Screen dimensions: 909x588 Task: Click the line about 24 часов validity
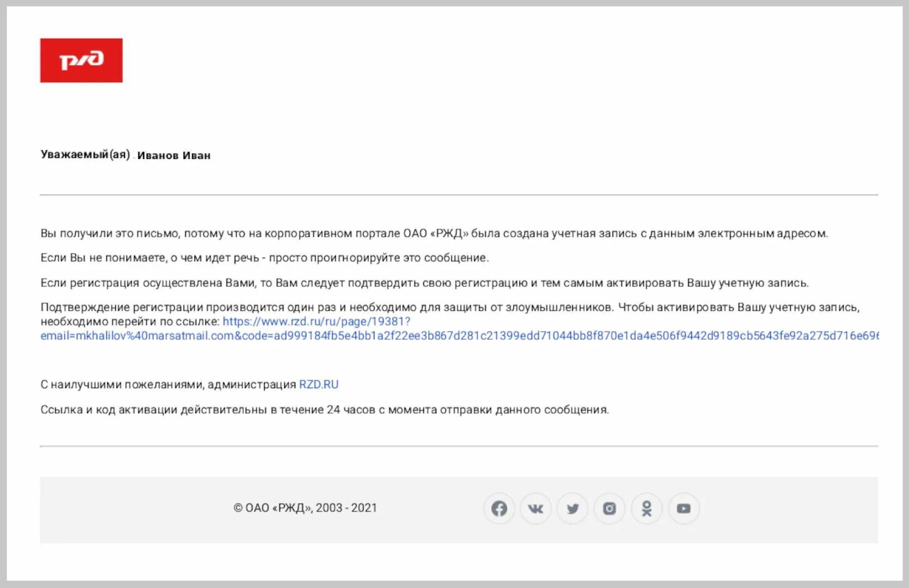coord(325,409)
